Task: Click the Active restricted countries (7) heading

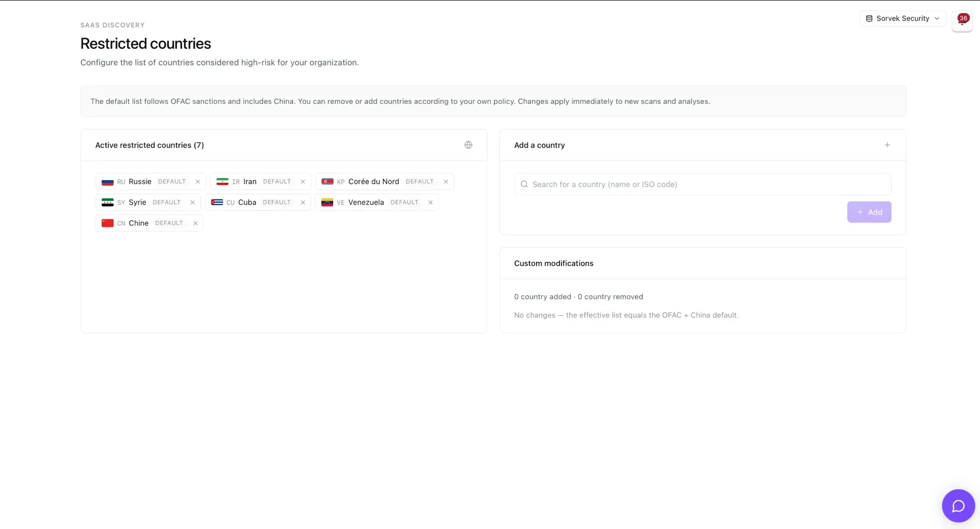Action: (150, 145)
